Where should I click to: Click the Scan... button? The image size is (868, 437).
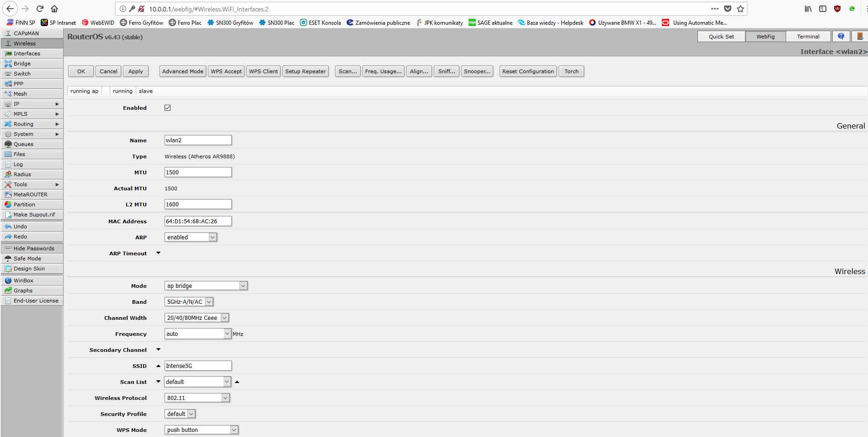[x=348, y=71]
